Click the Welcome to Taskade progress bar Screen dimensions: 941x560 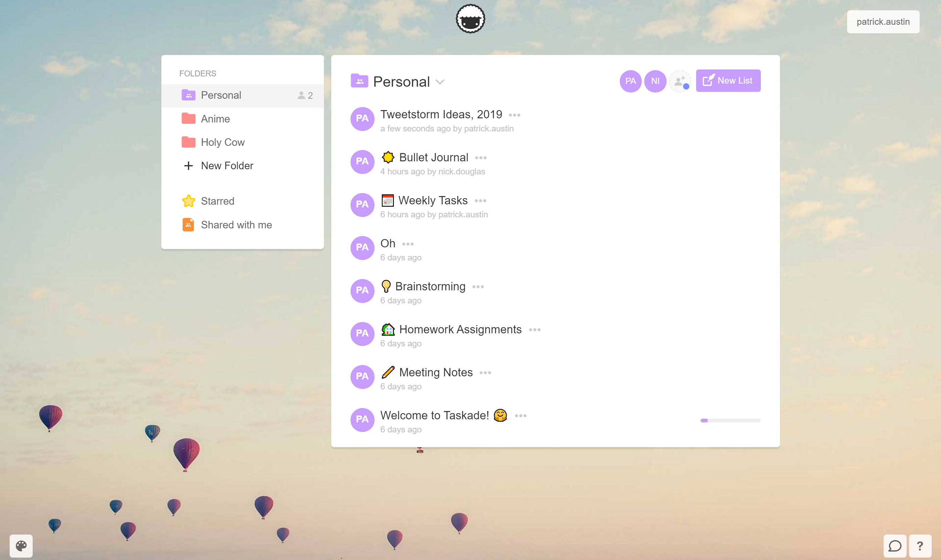click(x=731, y=420)
